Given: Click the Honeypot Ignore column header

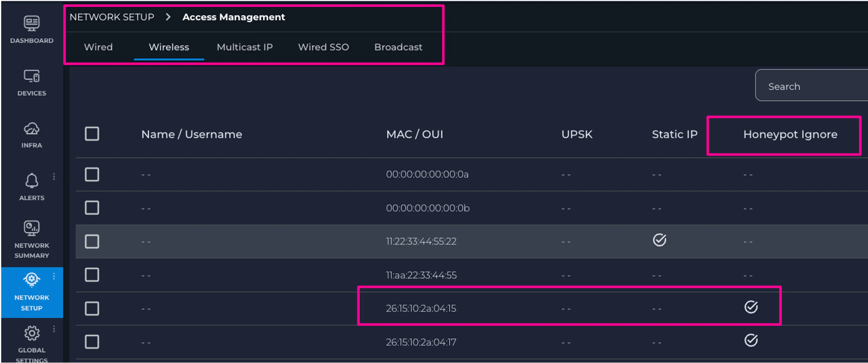Looking at the screenshot, I should point(790,135).
